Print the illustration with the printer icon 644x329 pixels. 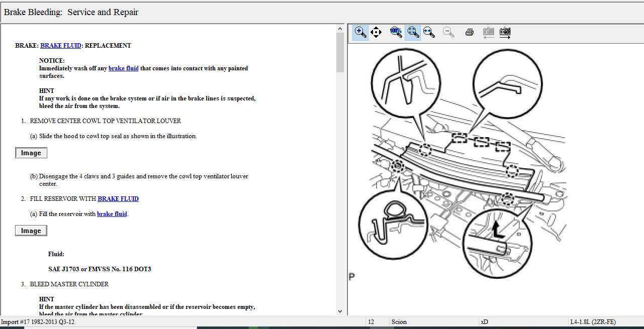(470, 33)
